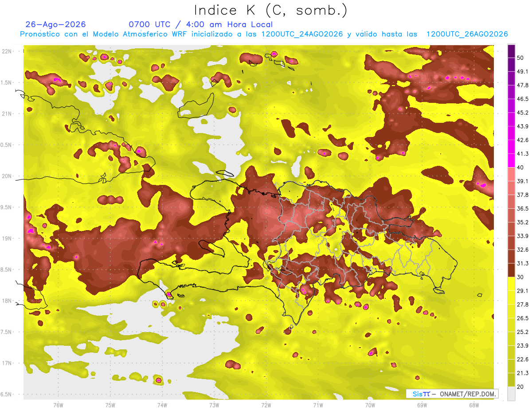Viewport: 532px width, 411px height.
Task: Click the colorbar value "31.3"
Action: pyautogui.click(x=523, y=263)
